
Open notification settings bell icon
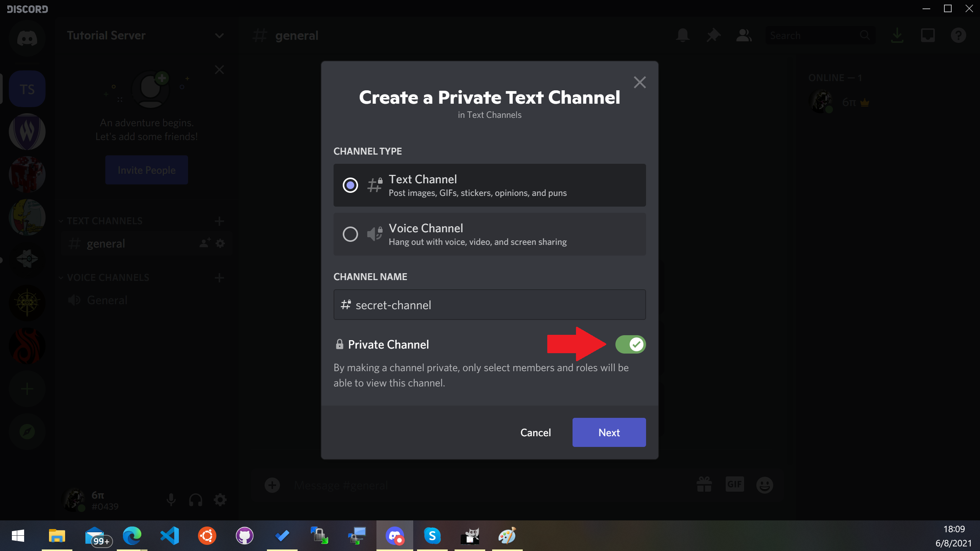(x=682, y=35)
